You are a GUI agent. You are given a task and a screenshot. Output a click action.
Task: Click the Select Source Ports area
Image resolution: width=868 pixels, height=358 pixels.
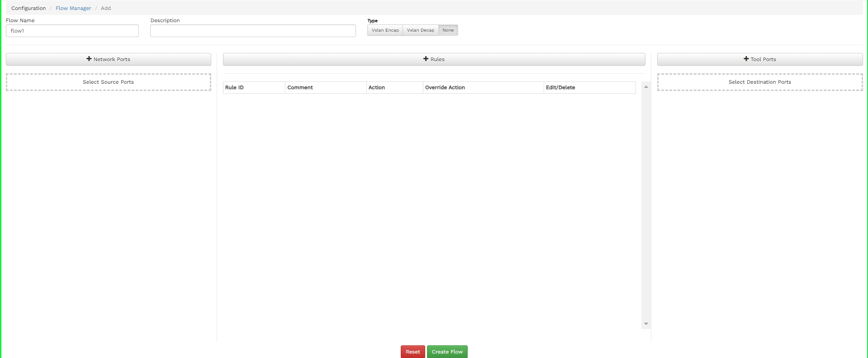coord(109,82)
